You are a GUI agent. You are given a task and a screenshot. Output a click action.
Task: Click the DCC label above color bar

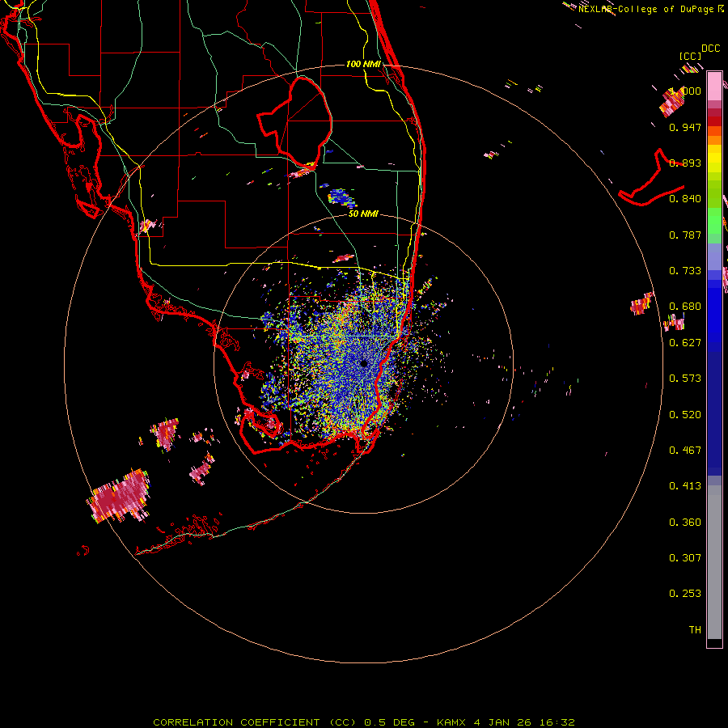coord(710,49)
